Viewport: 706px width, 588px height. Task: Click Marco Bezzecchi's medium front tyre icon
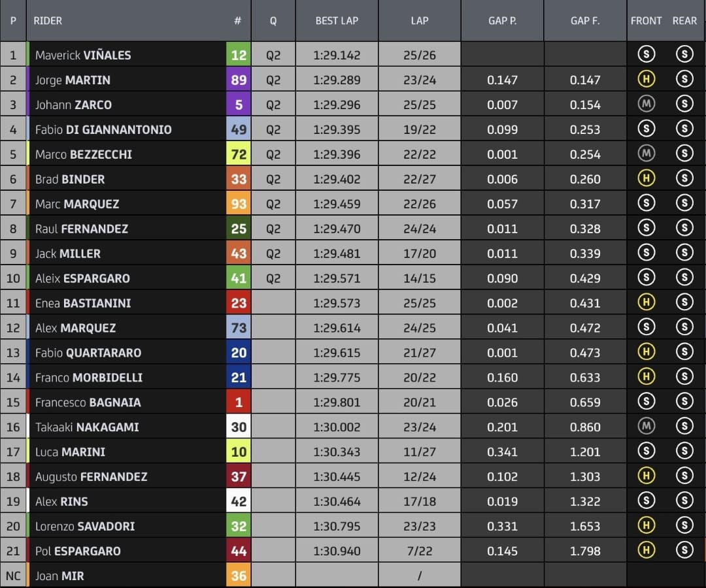pos(646,154)
